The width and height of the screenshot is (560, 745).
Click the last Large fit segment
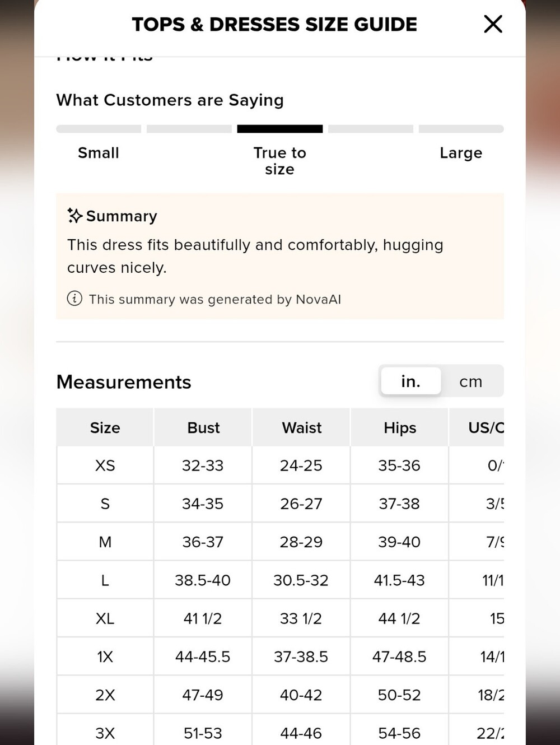coord(461,129)
